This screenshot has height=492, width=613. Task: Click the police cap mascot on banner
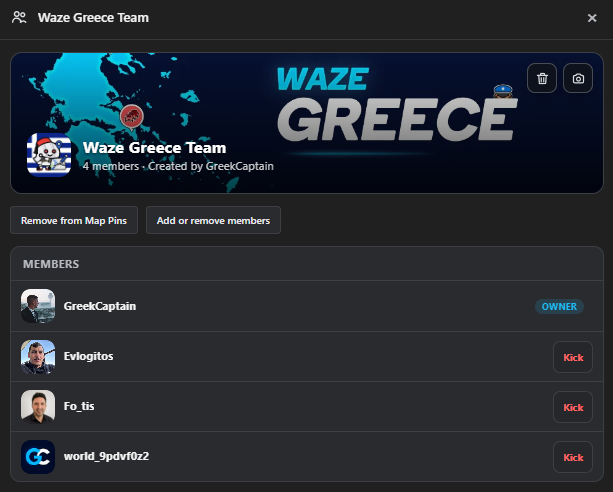503,92
